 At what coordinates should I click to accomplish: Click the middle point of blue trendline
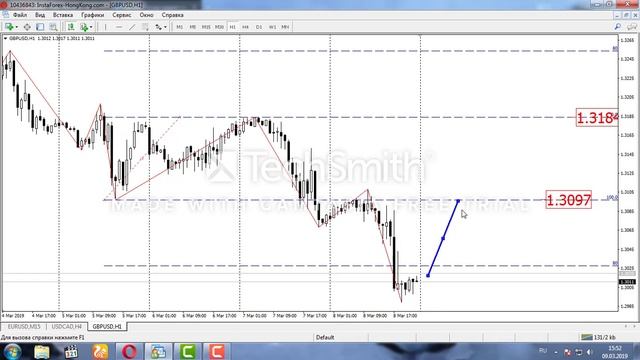click(x=443, y=238)
